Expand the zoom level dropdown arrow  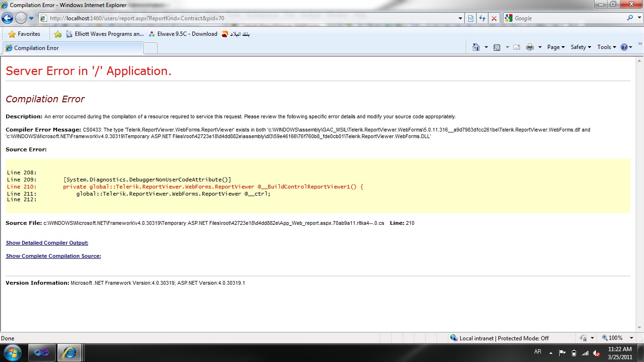click(632, 338)
